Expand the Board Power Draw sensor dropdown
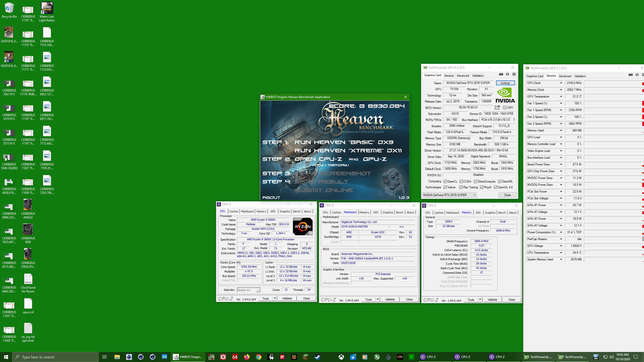This screenshot has height=362, width=644. point(561,164)
